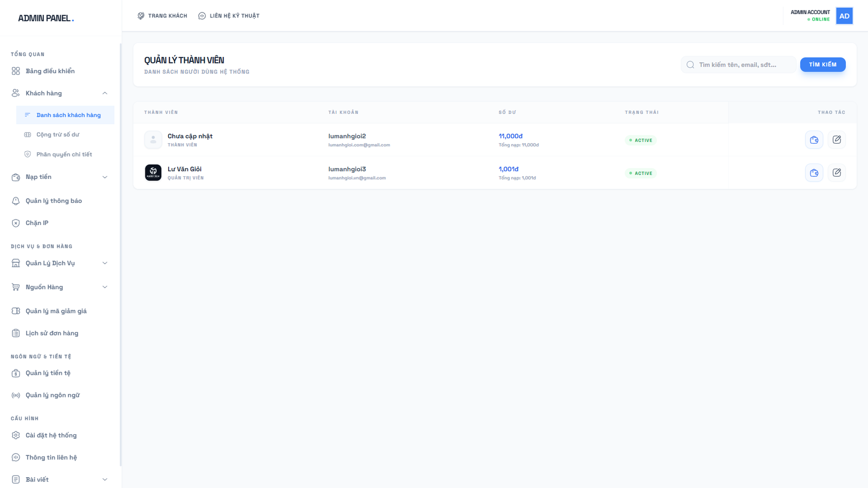This screenshot has width=868, height=488.
Task: Expand the Nguồn Hàng submenu
Action: [105, 287]
